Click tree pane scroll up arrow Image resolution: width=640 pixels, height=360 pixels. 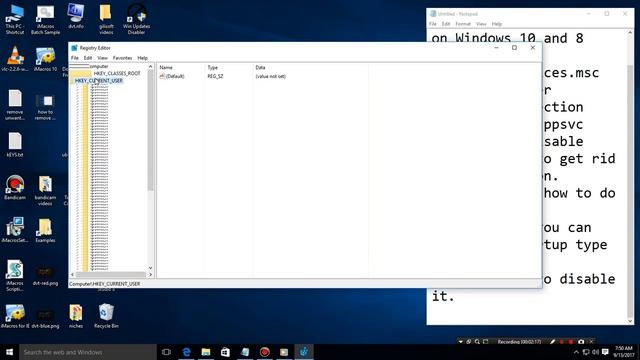click(151, 67)
